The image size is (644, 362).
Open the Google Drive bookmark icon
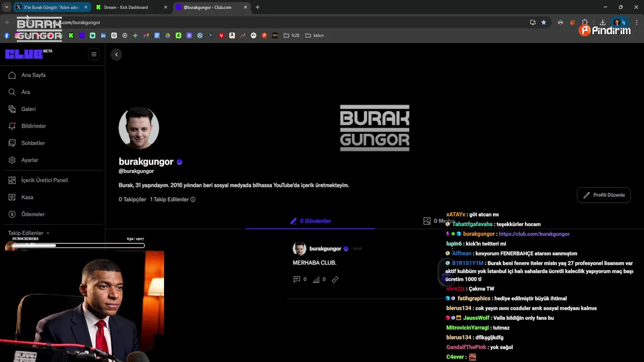(168, 36)
